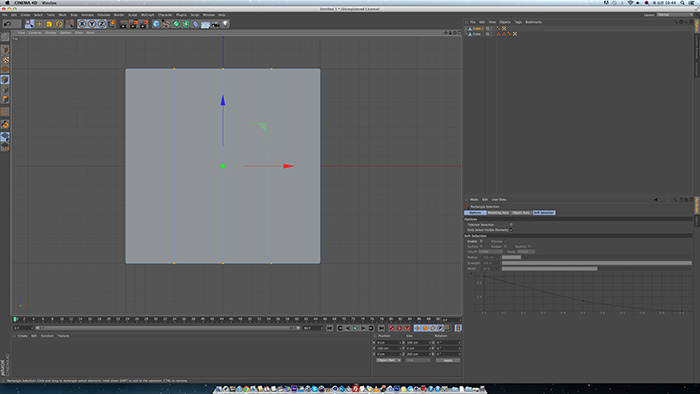Open the NURBS generators icon

[176, 24]
